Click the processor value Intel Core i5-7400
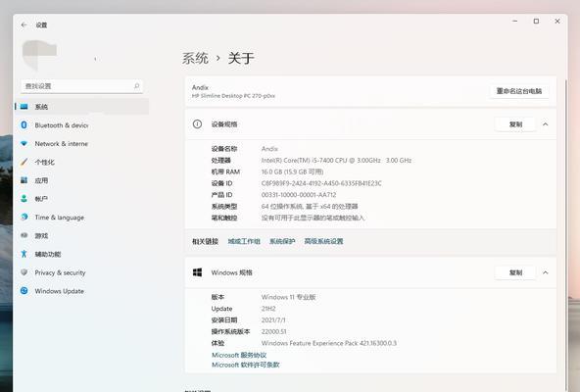Image resolution: width=580 pixels, height=392 pixels. [x=336, y=161]
